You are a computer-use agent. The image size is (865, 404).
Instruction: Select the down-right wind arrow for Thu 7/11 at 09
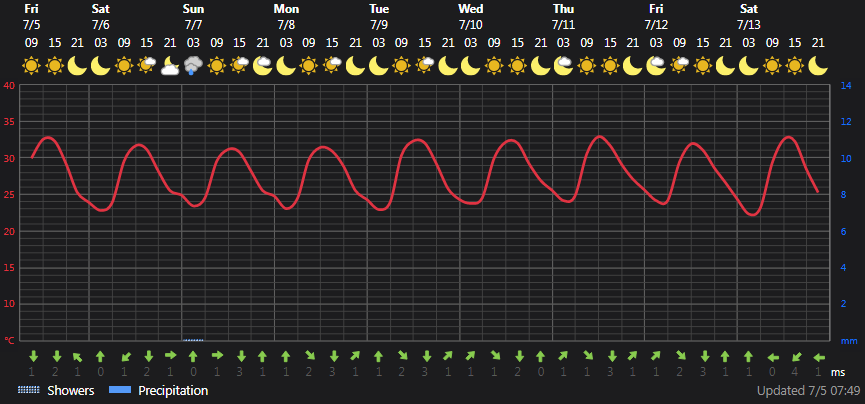tap(588, 356)
